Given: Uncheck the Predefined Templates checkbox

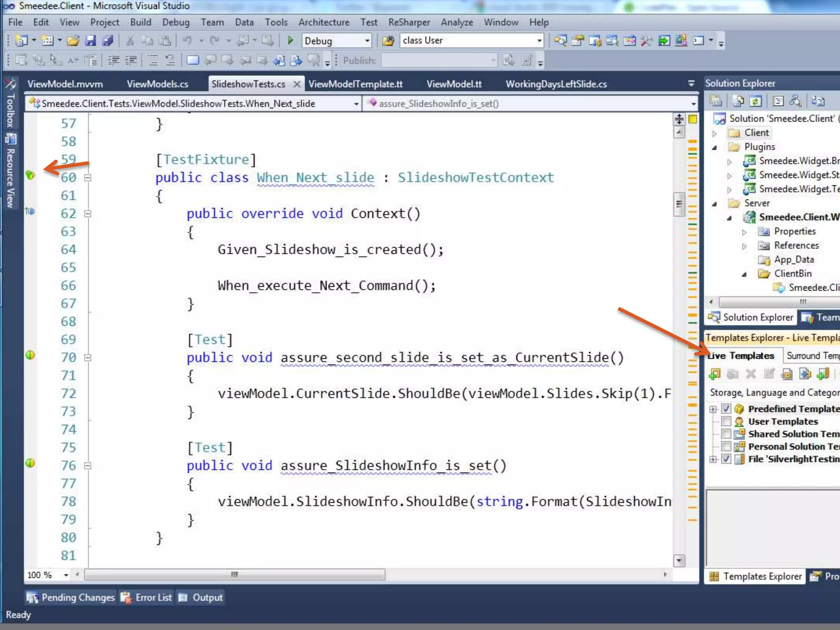Looking at the screenshot, I should click(726, 409).
